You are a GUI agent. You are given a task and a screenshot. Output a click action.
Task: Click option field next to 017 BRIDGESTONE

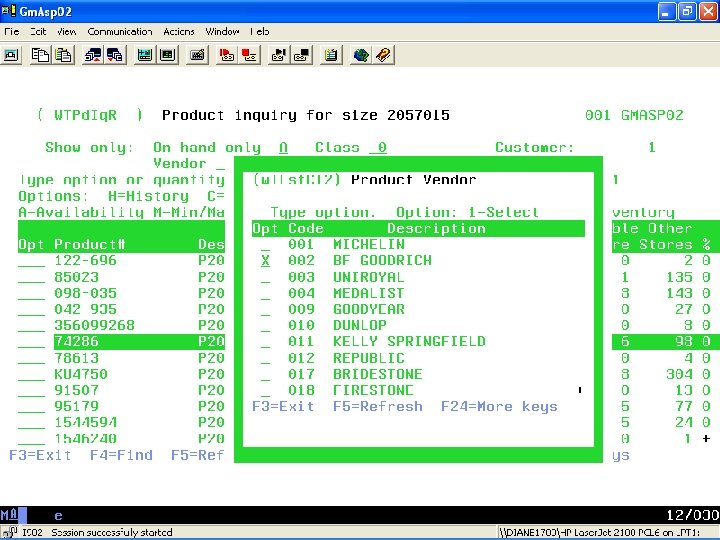pyautogui.click(x=265, y=374)
